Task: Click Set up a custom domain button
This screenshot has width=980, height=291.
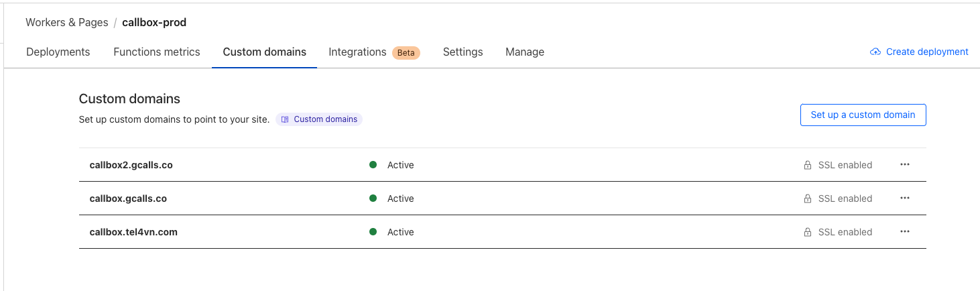Action: point(863,115)
